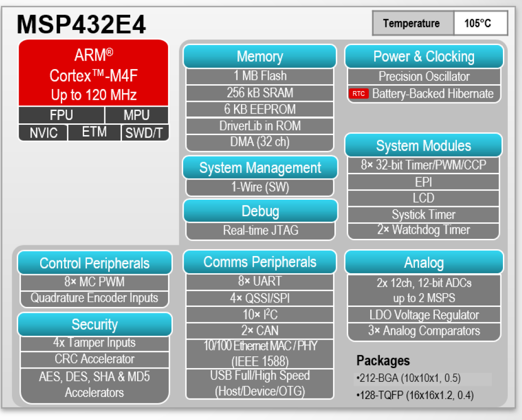Click the FPU block
The image size is (522, 420).
click(x=61, y=115)
